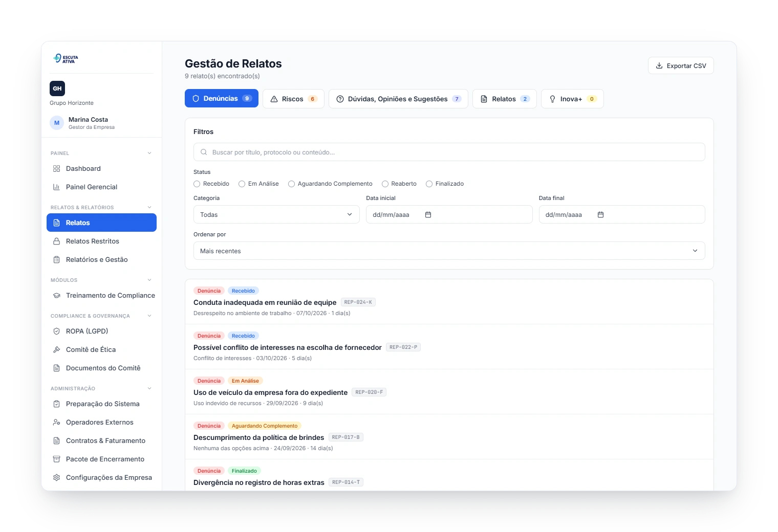Viewport: 778px width, 532px height.
Task: Select the Denúncias tab
Action: coord(222,98)
